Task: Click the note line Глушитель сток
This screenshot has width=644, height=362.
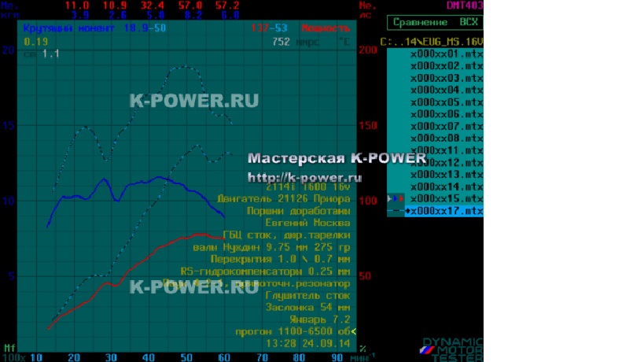Action: click(307, 295)
